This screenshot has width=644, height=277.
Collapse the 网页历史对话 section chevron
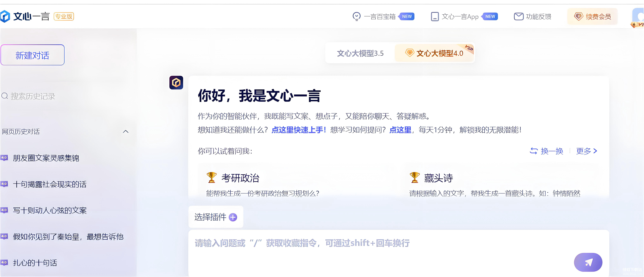coord(126,131)
